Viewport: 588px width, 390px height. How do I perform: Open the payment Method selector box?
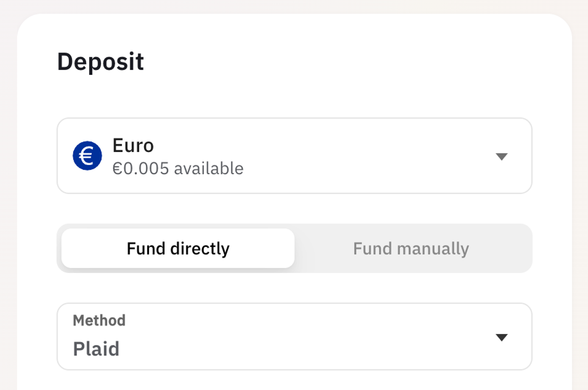294,336
